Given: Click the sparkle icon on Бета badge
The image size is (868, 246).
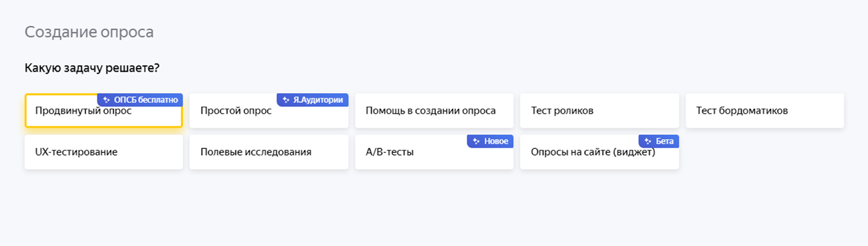Looking at the screenshot, I should tap(648, 141).
